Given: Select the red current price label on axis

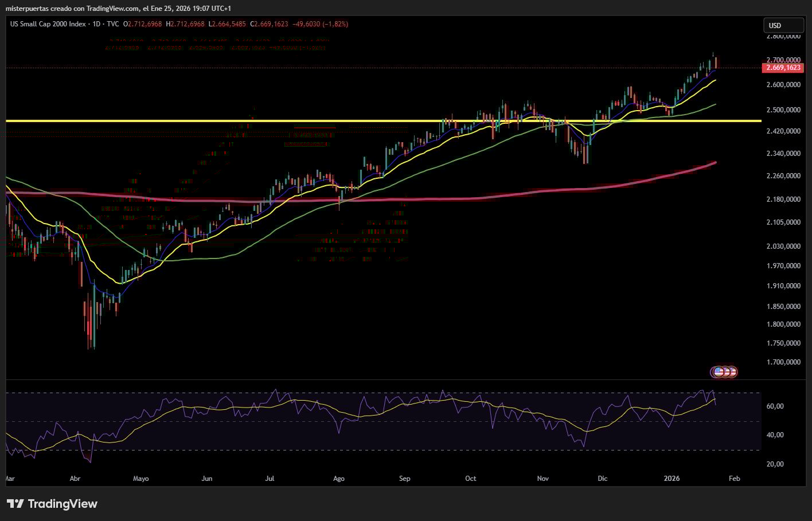Looking at the screenshot, I should 782,68.
